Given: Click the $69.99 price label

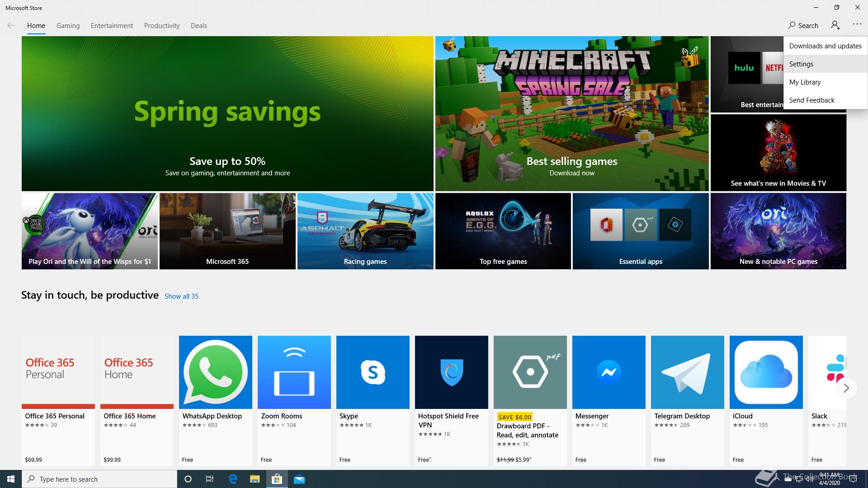Looking at the screenshot, I should pos(33,460).
